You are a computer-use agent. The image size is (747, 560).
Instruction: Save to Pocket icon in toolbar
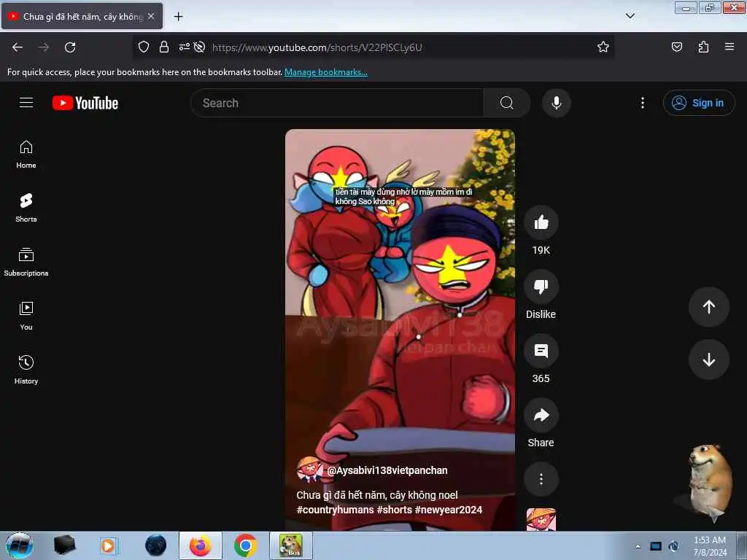coord(677,47)
